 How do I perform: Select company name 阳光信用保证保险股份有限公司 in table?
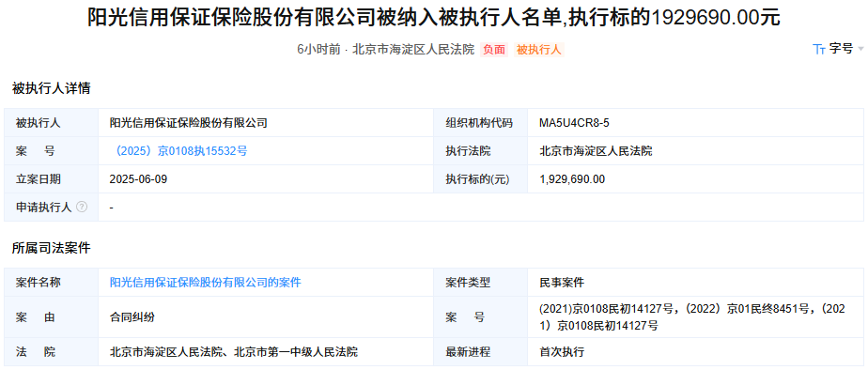[189, 123]
